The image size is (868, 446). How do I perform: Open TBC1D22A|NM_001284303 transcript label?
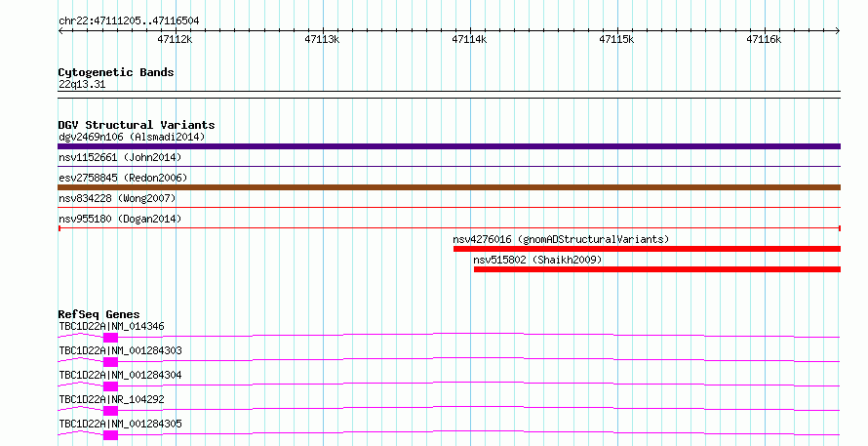120,350
